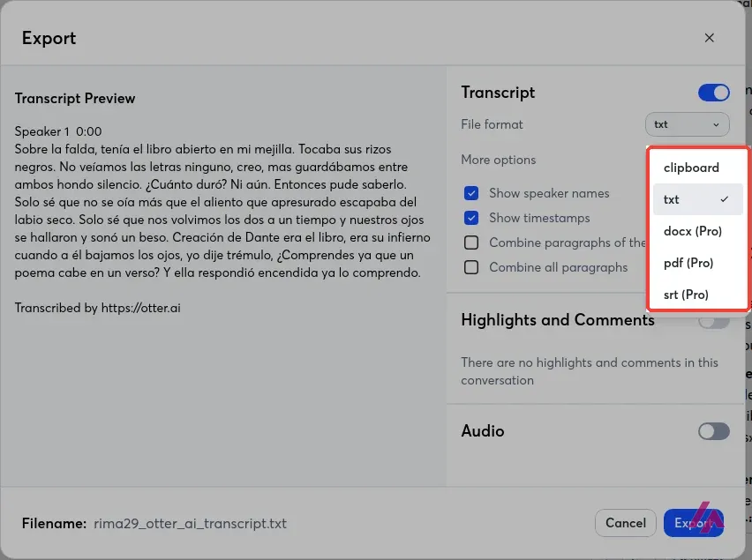This screenshot has width=752, height=560.
Task: Open the File format txt dropdown
Action: 687,124
